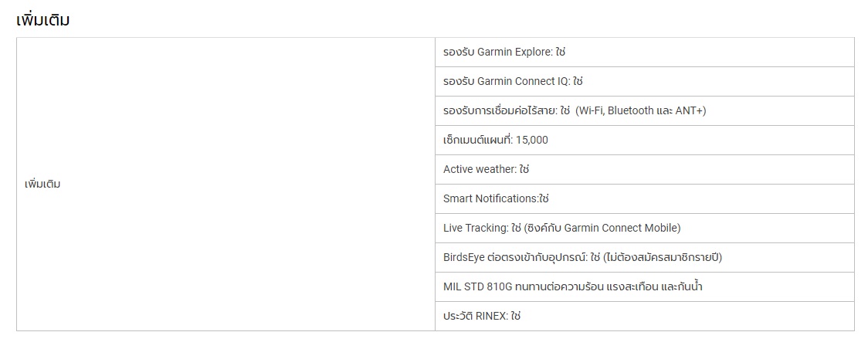Viewport: 868px width, 349px height.
Task: Click the รองรับ Garmin Explore row
Action: 644,52
